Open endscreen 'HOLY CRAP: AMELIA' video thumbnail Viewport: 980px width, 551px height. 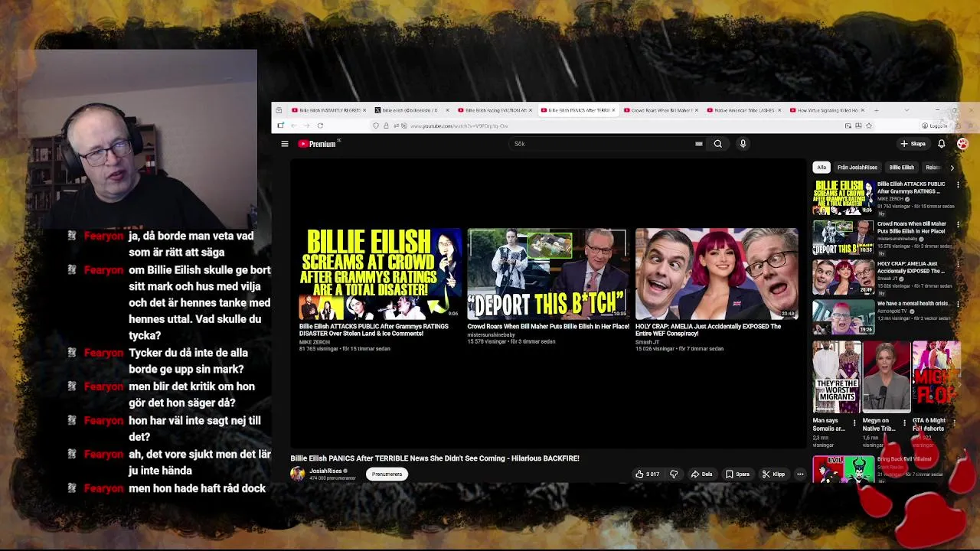716,273
